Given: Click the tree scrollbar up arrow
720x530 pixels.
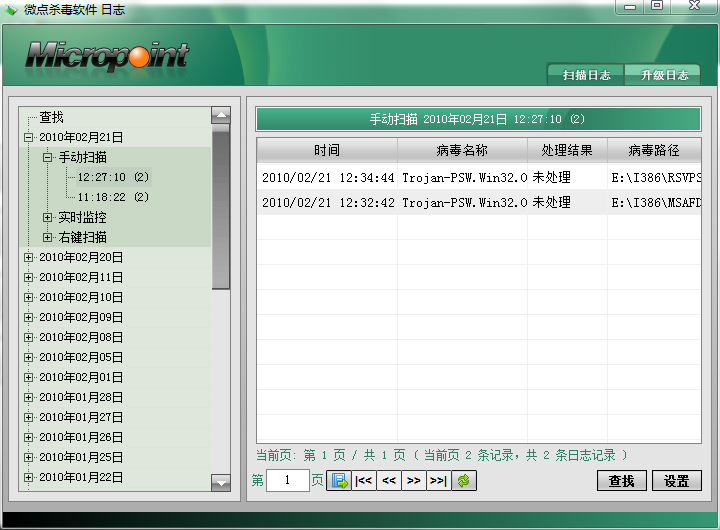Looking at the screenshot, I should pos(221,115).
